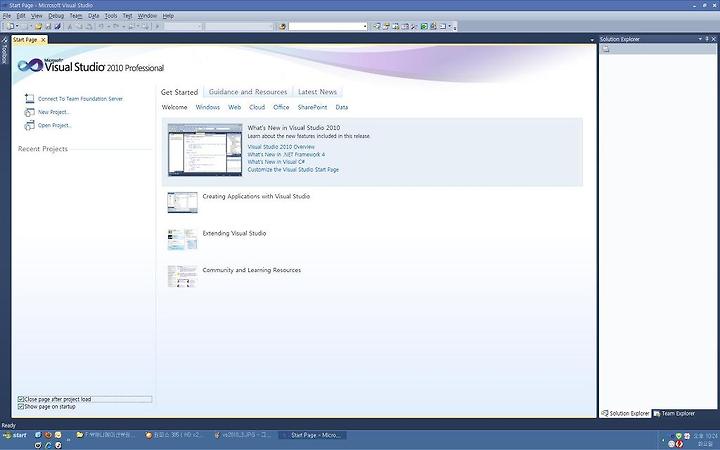Open Visual Studio 2010 Overview link
The image size is (720, 450).
281,147
